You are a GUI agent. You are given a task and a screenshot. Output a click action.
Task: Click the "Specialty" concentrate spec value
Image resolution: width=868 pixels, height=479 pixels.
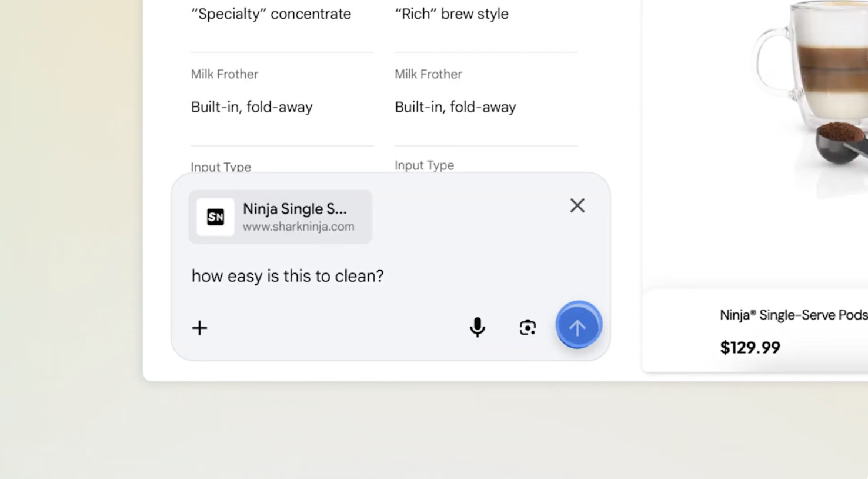[271, 14]
